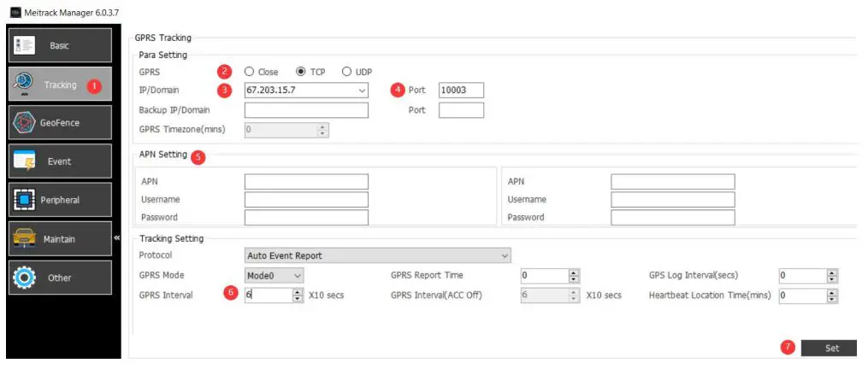Click the Peripheral chip icon
Viewport: 868px width, 369px height.
(24, 200)
